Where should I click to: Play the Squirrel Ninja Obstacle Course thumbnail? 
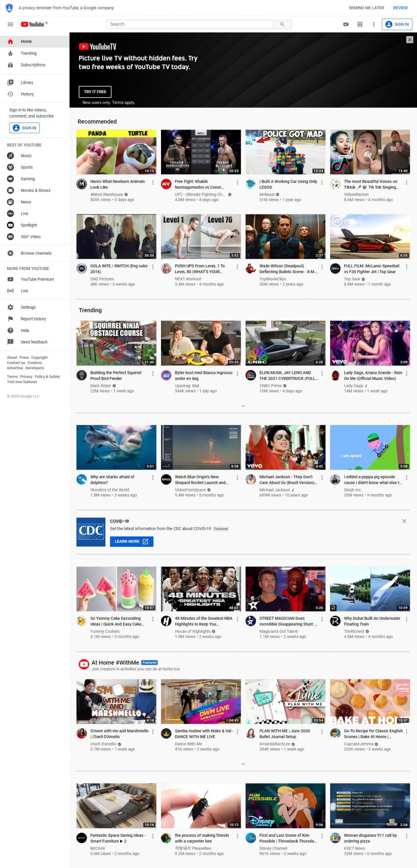pos(116,343)
